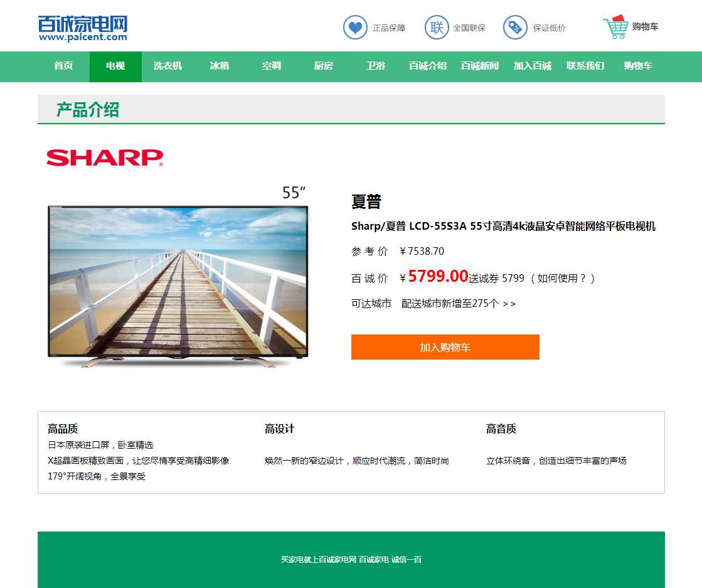
Task: Open the 百诚新闻 page from navigation
Action: click(480, 67)
